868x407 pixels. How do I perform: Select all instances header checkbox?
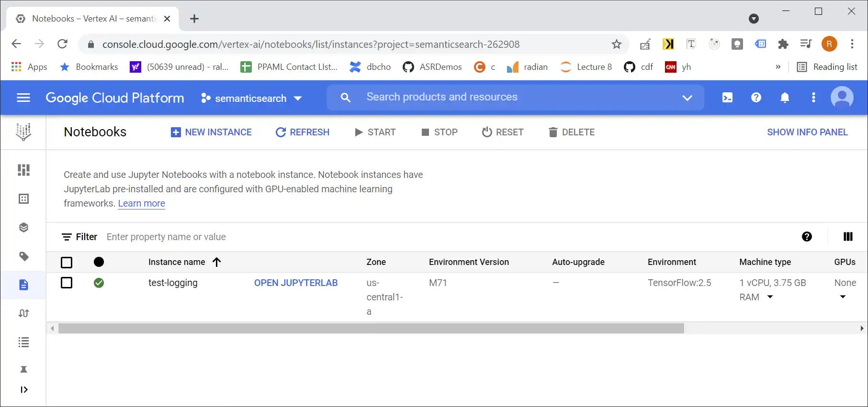(67, 262)
